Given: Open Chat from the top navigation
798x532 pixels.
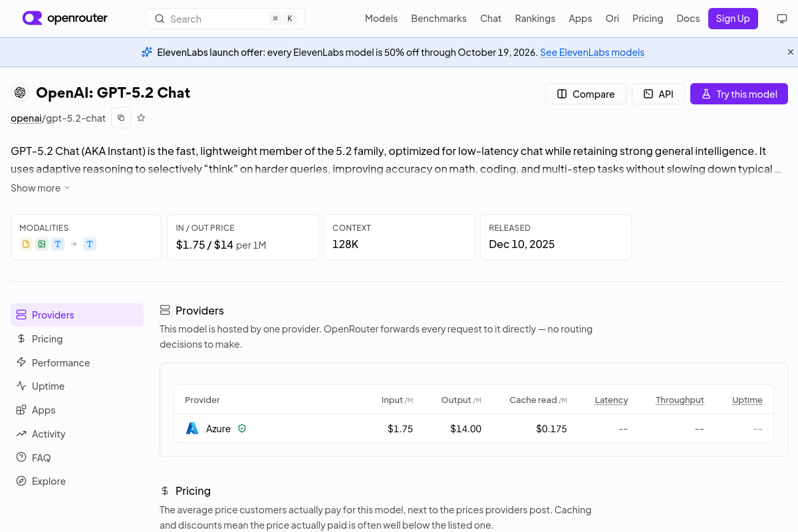Looking at the screenshot, I should click(491, 19).
